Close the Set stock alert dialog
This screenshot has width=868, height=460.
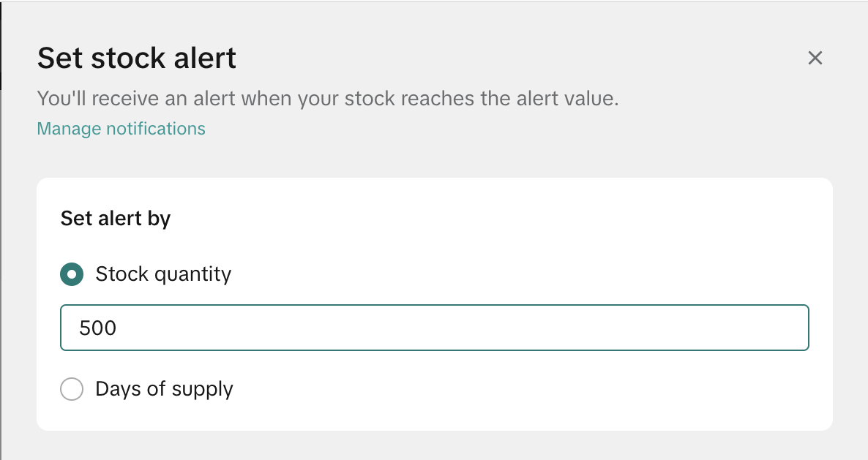815,58
